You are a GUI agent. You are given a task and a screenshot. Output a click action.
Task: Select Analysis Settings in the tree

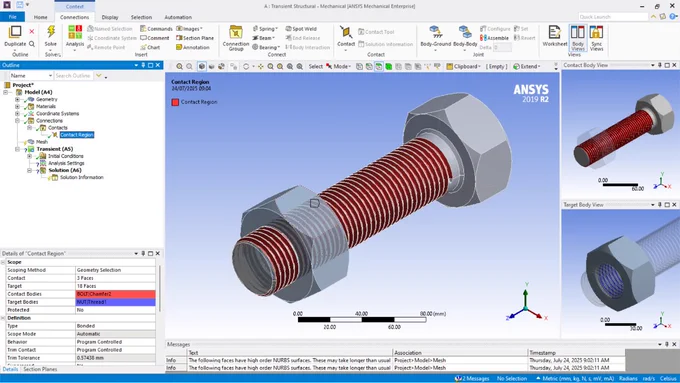(66, 163)
